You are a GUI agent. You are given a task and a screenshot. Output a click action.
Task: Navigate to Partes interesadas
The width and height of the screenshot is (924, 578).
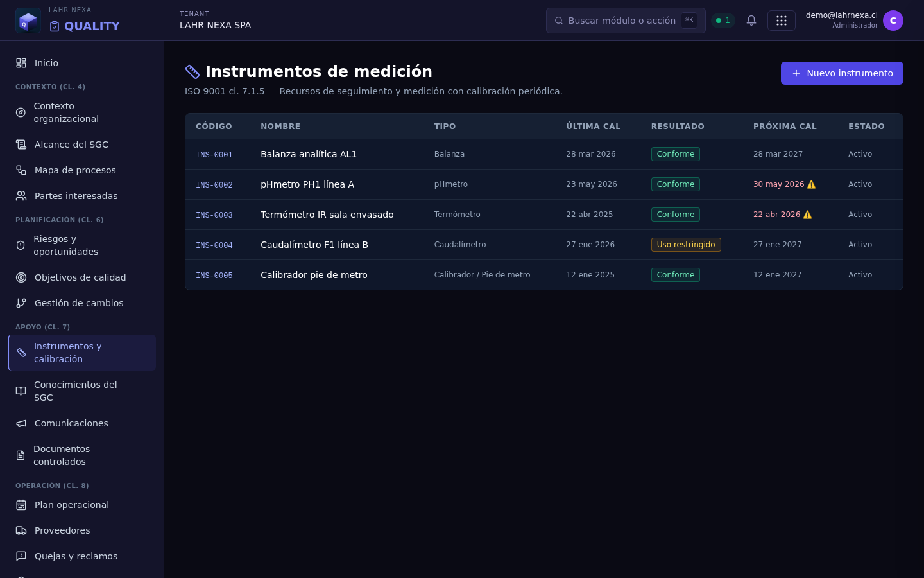(x=82, y=196)
